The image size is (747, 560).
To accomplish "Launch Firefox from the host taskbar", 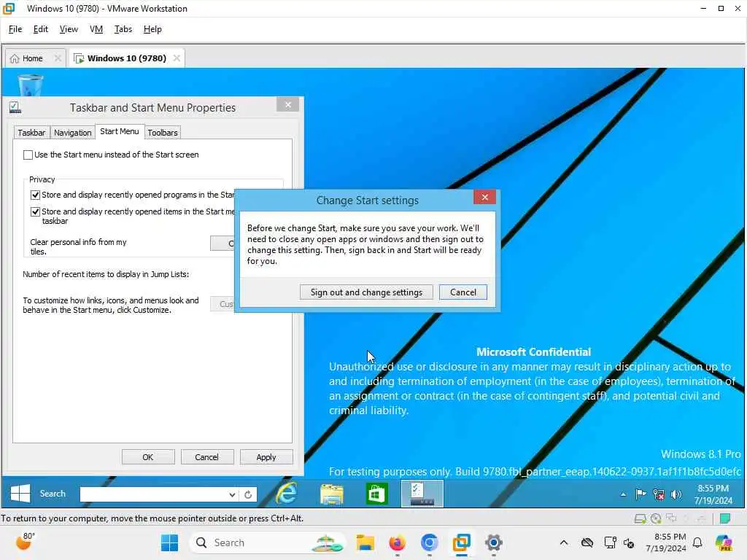I will tap(398, 542).
